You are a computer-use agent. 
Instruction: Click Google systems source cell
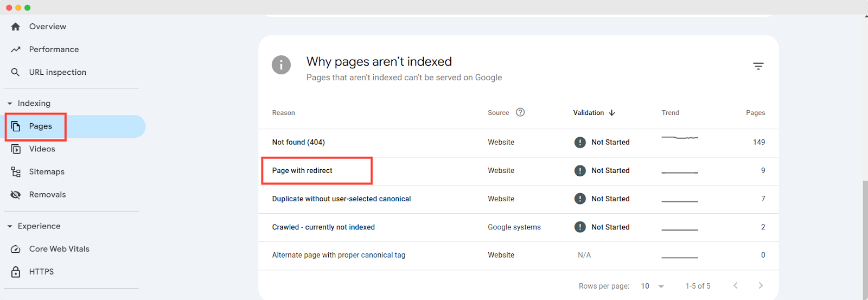pyautogui.click(x=514, y=227)
